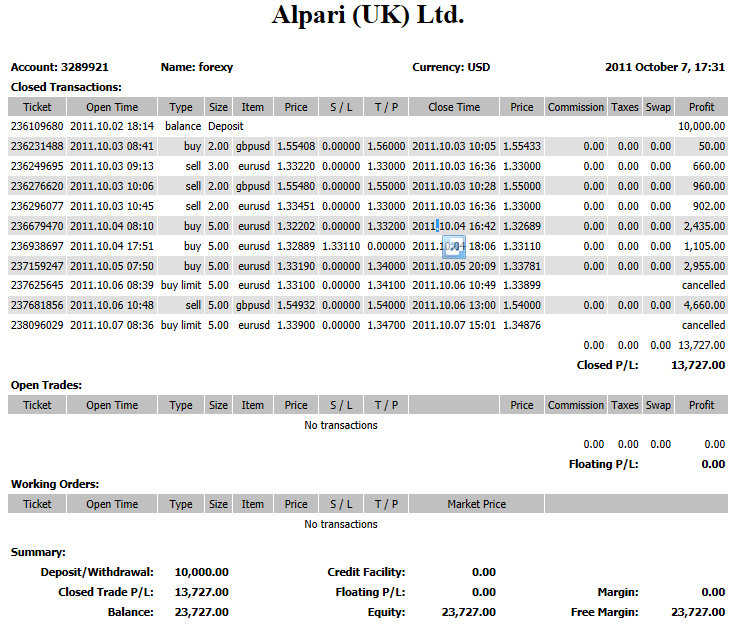736x624 pixels.
Task: Click open price 1.55480
Action: (296, 186)
